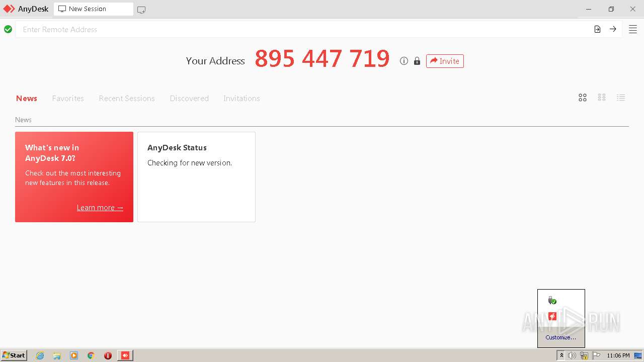The height and width of the screenshot is (362, 644).
Task: Select the list view icon
Action: (621, 98)
